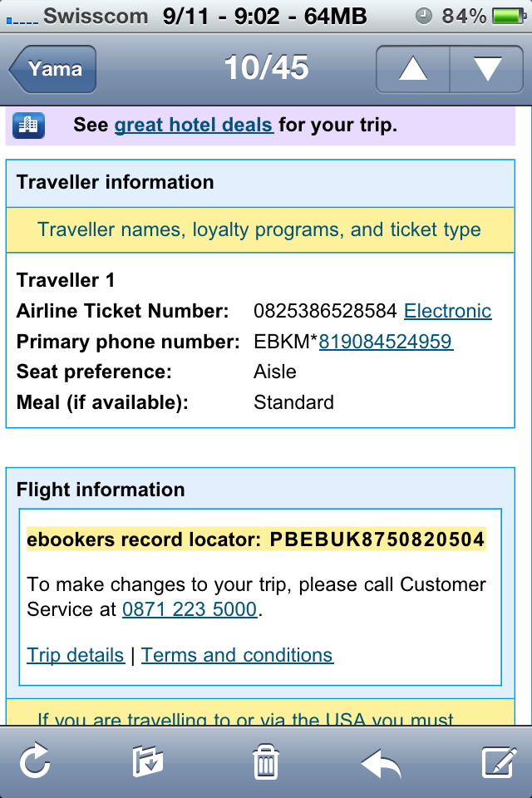Tap the phone number 819084524959 link
Image resolution: width=532 pixels, height=798 pixels.
coord(386,342)
